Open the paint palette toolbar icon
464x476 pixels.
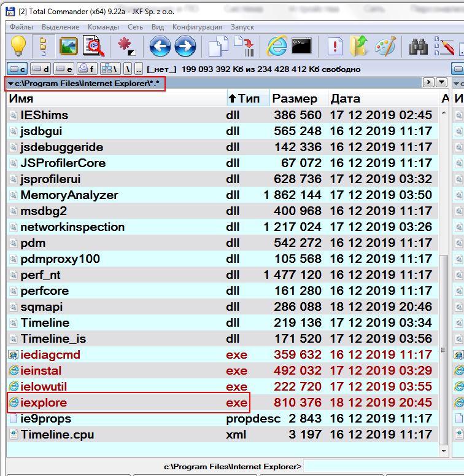(385, 46)
